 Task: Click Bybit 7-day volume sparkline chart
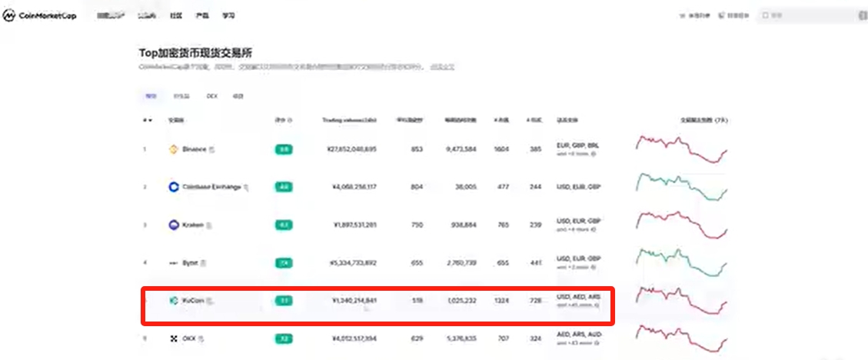(681, 262)
